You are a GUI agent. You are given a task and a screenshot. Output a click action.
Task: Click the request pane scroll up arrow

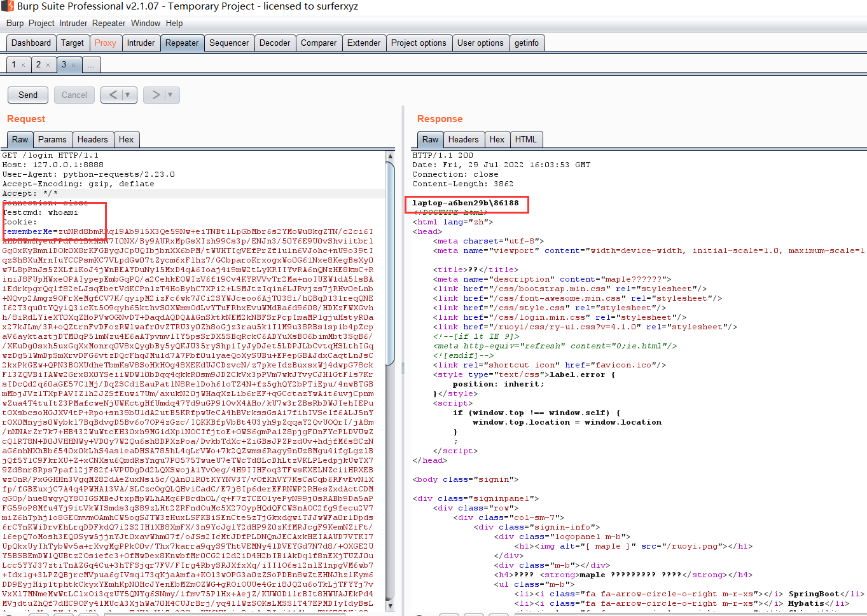tap(390, 156)
